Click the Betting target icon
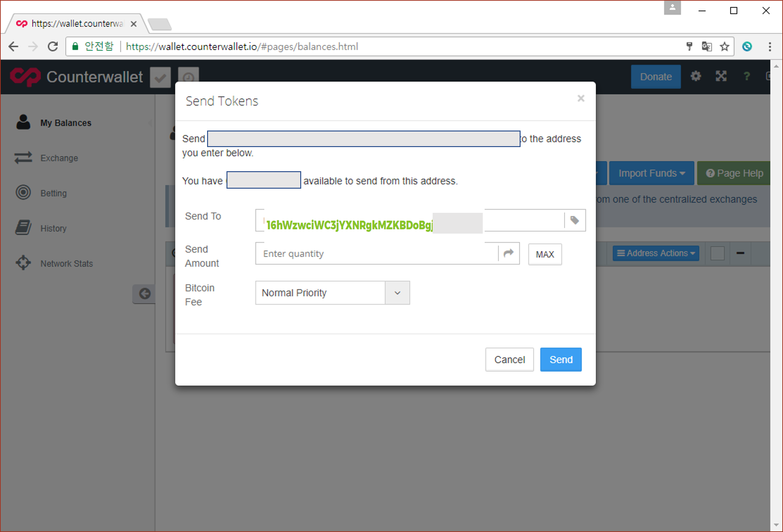This screenshot has height=532, width=783. [x=23, y=192]
